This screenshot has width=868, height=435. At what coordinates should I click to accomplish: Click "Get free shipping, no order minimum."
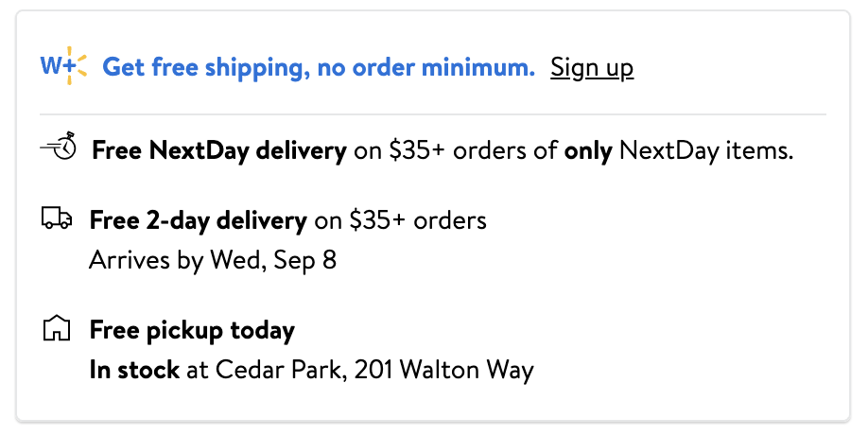click(319, 67)
